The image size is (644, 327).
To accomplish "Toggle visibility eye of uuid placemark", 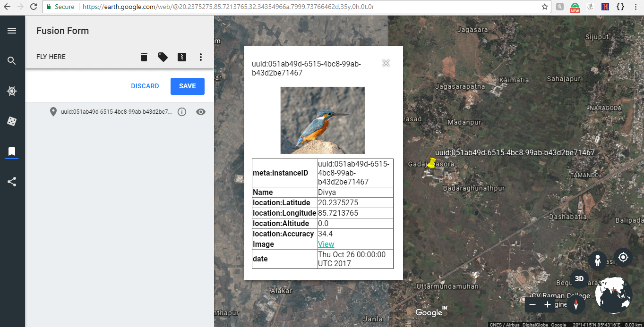I will [x=201, y=112].
